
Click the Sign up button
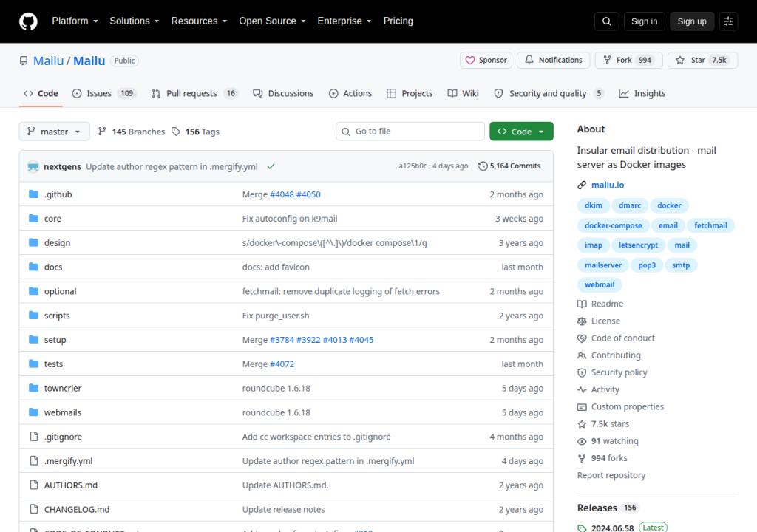pyautogui.click(x=692, y=21)
